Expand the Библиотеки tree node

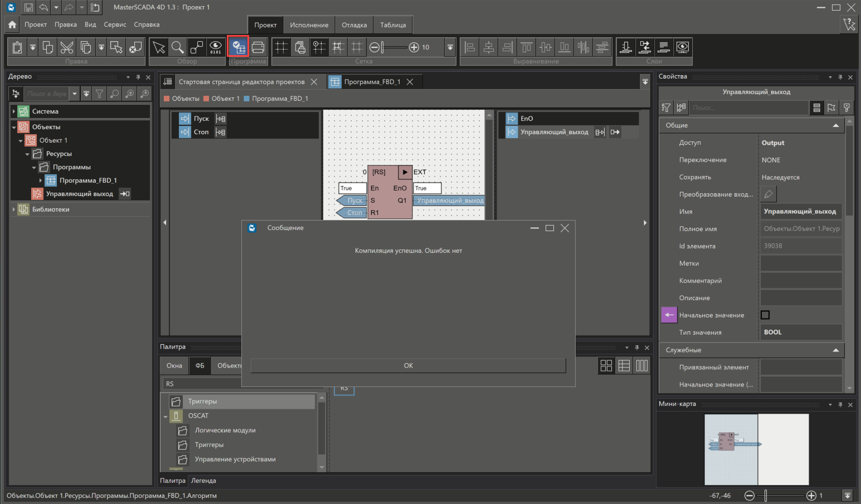[x=14, y=209]
